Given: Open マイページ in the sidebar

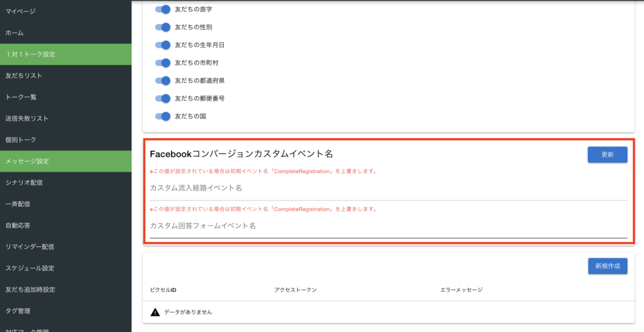Looking at the screenshot, I should click(x=21, y=11).
